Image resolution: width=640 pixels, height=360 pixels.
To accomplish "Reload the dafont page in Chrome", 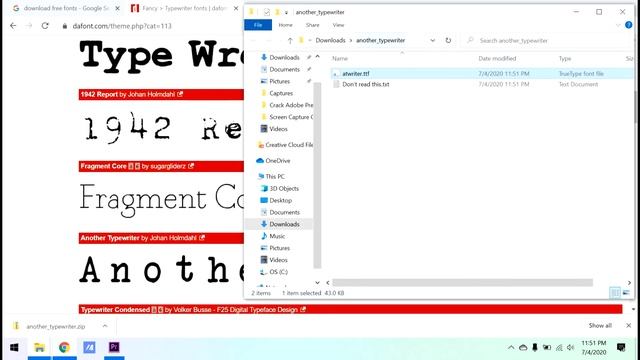I will point(45,26).
